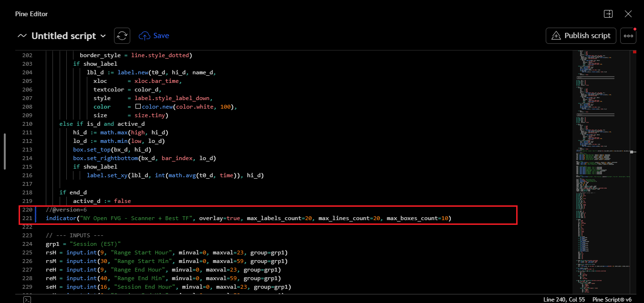Click the Save text link

coord(161,36)
